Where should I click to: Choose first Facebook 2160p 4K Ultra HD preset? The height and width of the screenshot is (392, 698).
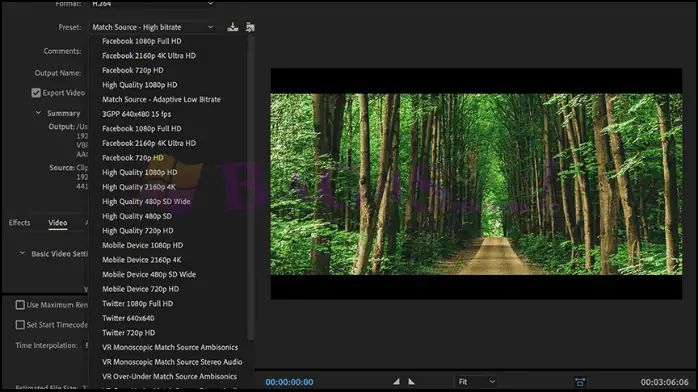coord(149,56)
